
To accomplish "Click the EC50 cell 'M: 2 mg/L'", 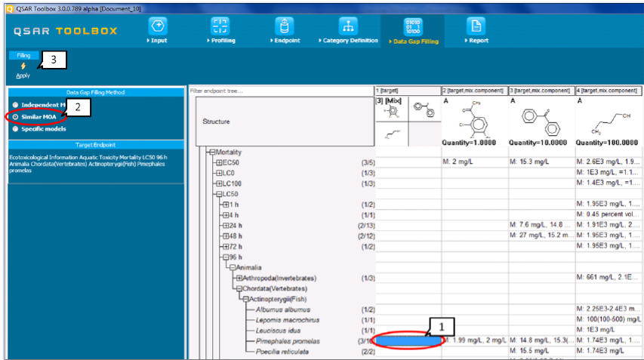I will point(475,162).
